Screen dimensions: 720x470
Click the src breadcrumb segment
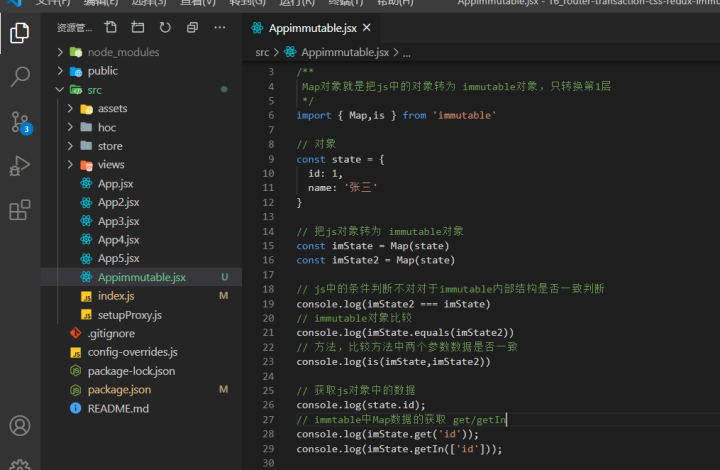(262, 52)
